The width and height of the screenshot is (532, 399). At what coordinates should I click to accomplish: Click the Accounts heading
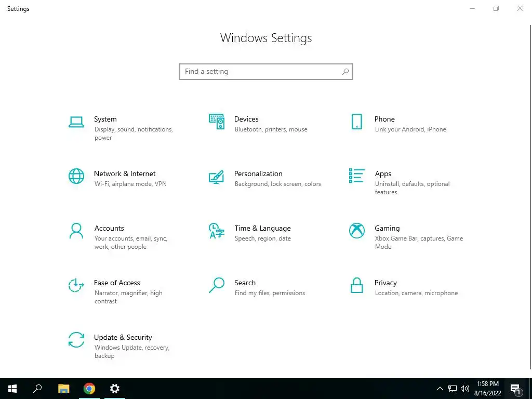109,228
